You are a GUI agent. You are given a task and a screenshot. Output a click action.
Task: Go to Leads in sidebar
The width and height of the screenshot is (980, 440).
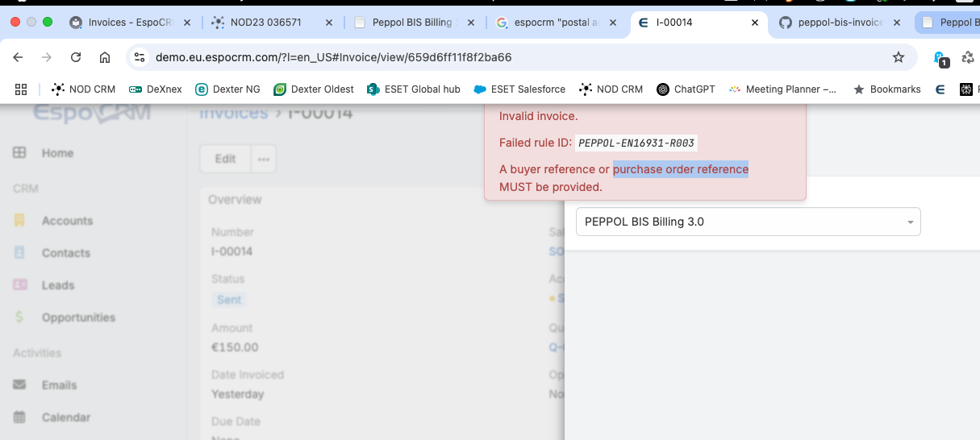[57, 285]
